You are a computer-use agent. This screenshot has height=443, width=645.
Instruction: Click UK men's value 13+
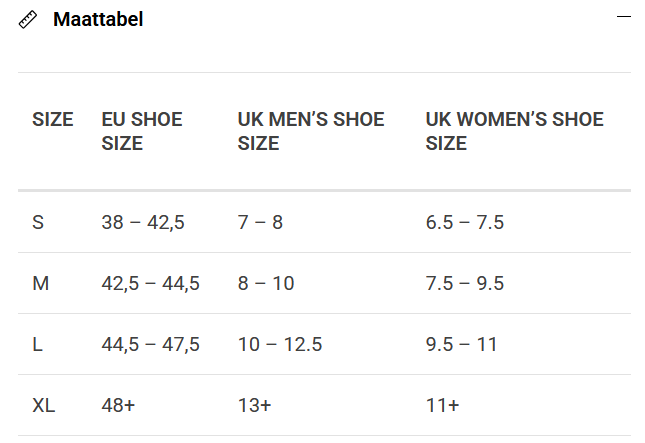point(255,406)
